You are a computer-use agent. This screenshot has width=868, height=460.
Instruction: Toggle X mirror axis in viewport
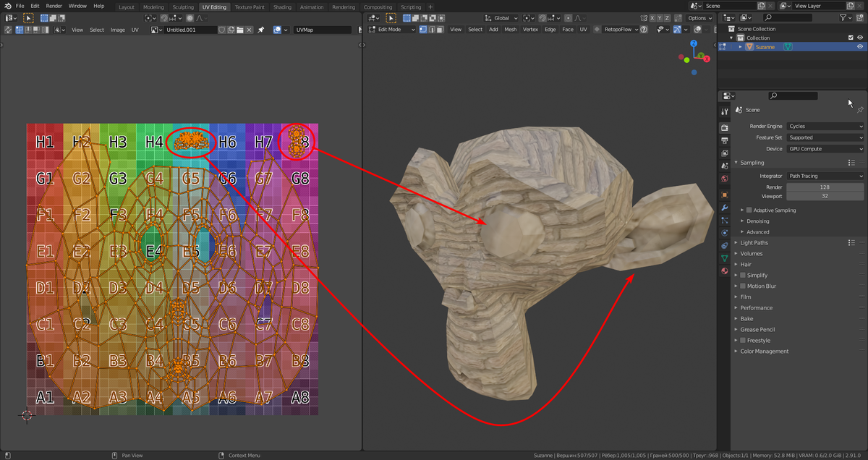[652, 17]
